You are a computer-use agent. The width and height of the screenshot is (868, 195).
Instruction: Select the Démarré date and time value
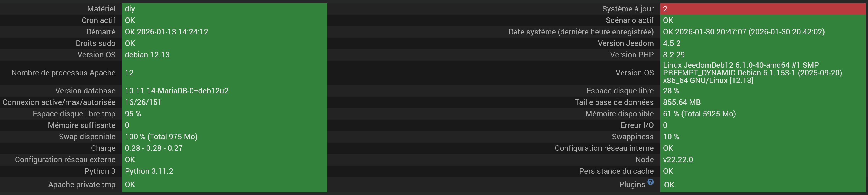click(166, 32)
